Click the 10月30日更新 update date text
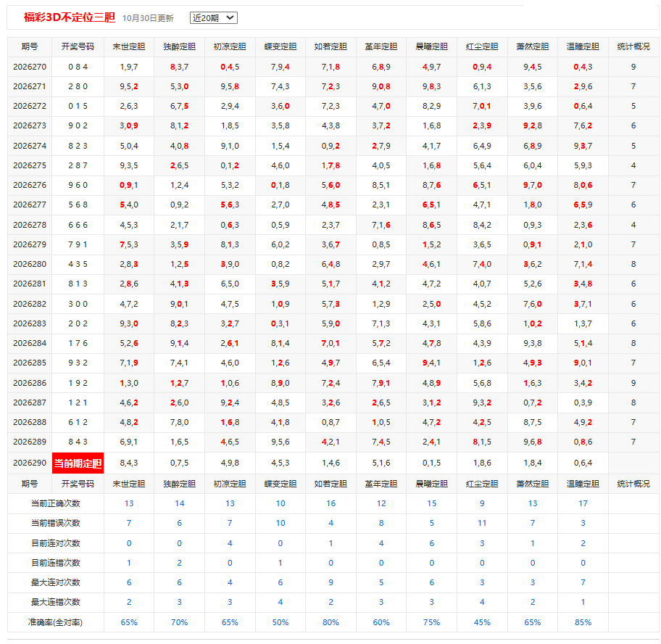The image size is (661, 644). (148, 18)
